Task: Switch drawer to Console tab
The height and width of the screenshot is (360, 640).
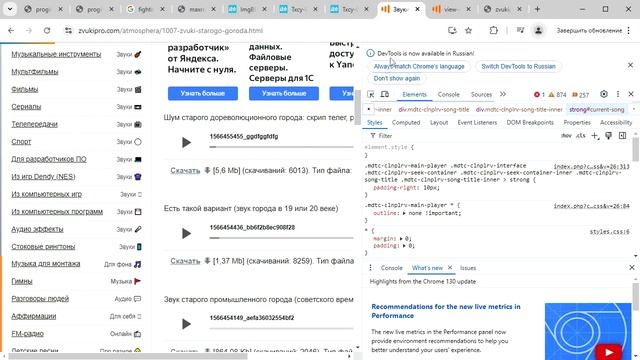Action: point(391,268)
